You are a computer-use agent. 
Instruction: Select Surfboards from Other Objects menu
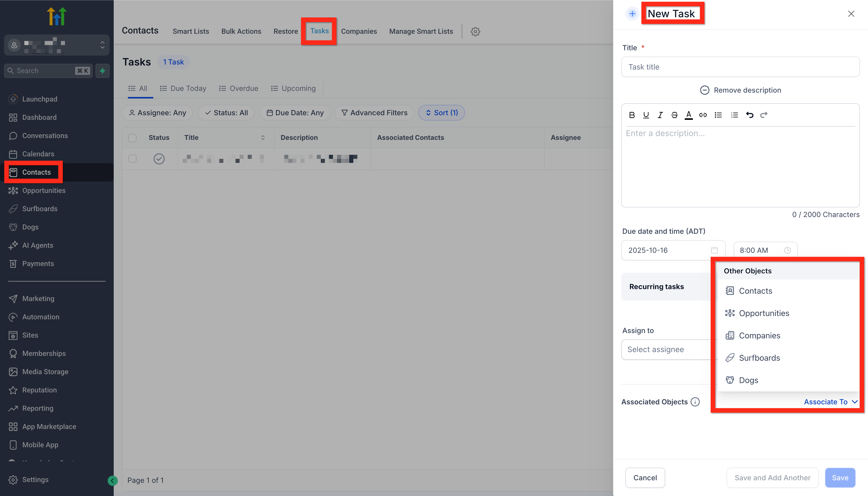[759, 358]
